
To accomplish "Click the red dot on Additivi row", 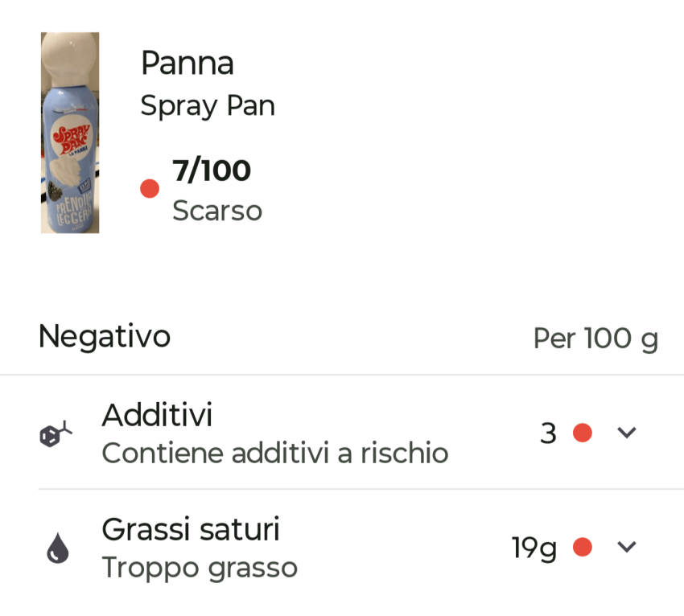I will [x=583, y=433].
